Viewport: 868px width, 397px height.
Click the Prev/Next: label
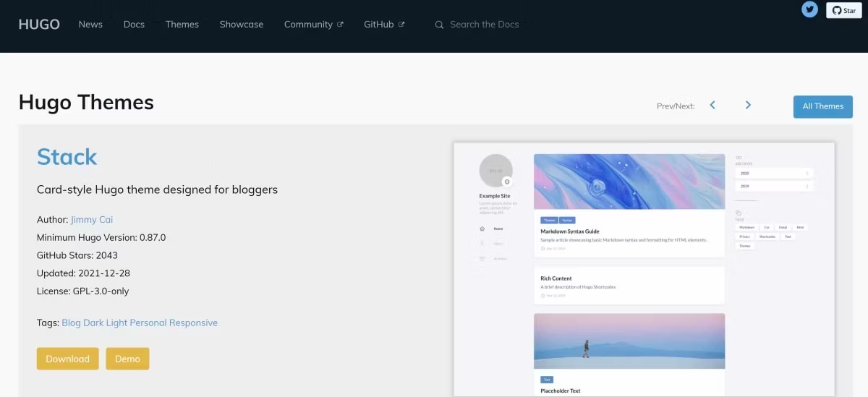tap(676, 106)
